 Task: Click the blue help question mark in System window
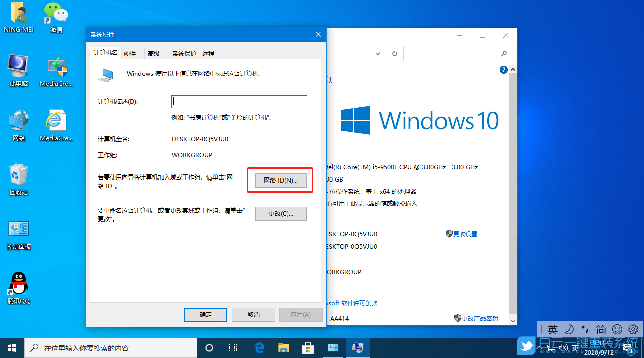pyautogui.click(x=504, y=70)
